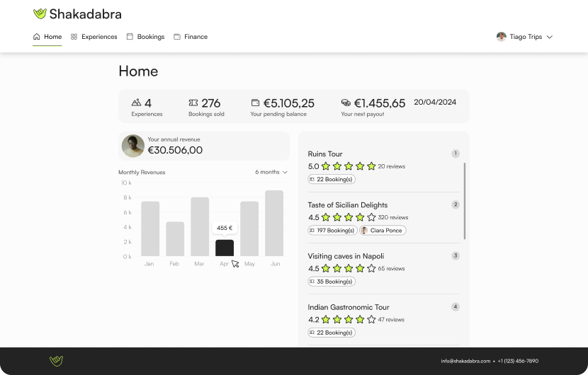The image size is (588, 375).
Task: Expand the 6 months period dropdown
Action: click(x=271, y=172)
